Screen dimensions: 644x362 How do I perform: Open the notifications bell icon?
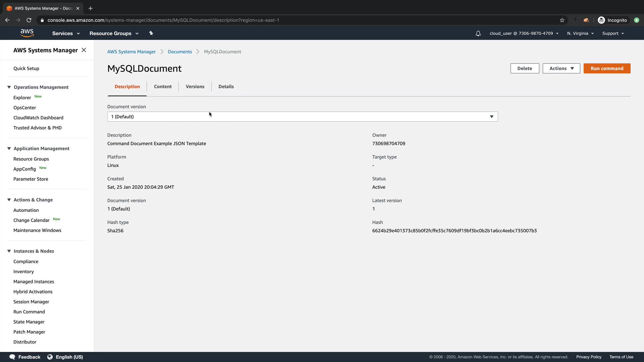coord(478,34)
